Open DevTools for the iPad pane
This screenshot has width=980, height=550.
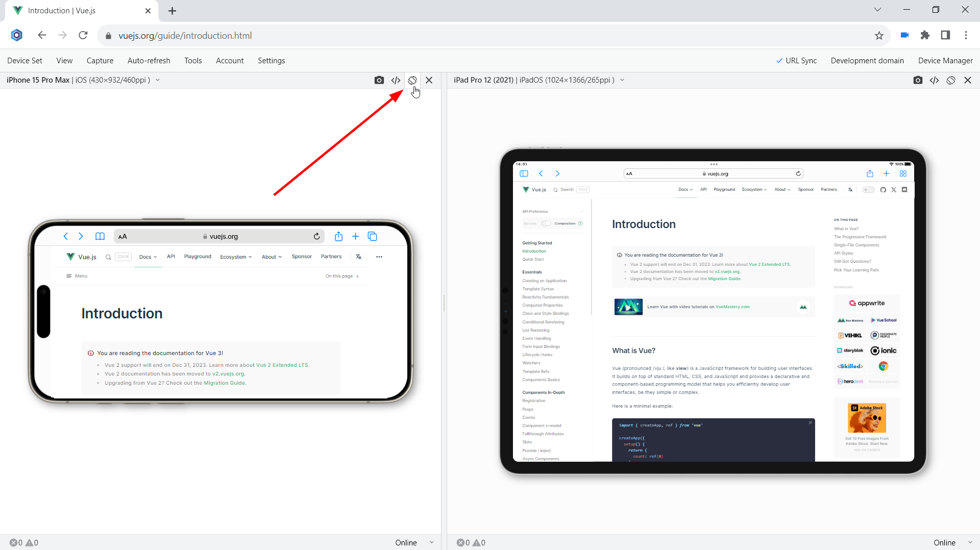pos(934,80)
